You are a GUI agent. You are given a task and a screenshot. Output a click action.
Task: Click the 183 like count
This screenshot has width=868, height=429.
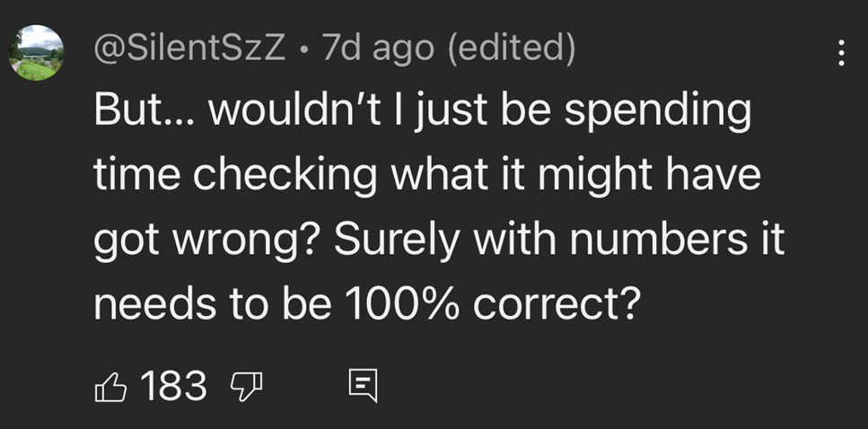click(x=173, y=388)
